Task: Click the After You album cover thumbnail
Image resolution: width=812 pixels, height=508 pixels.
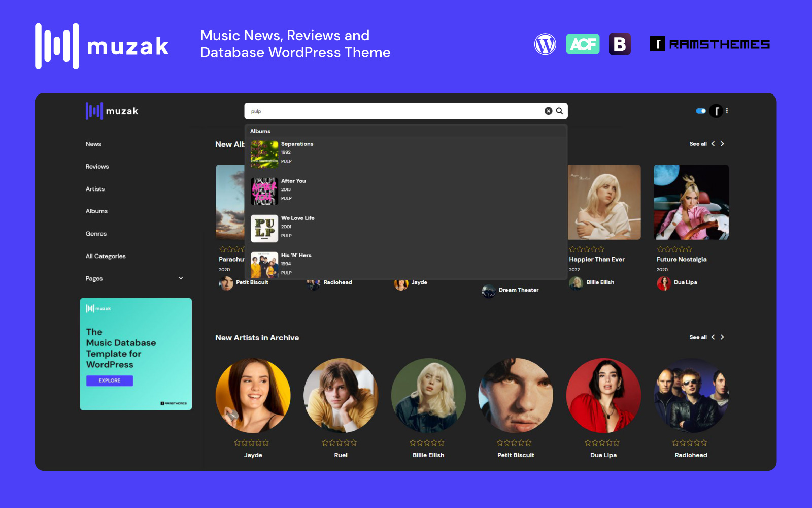Action: click(264, 192)
